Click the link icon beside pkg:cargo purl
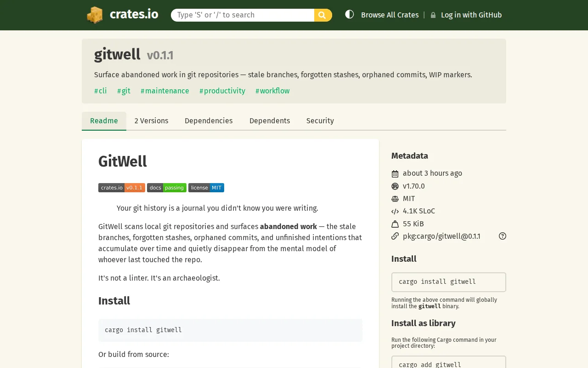The width and height of the screenshot is (588, 368). tap(395, 236)
